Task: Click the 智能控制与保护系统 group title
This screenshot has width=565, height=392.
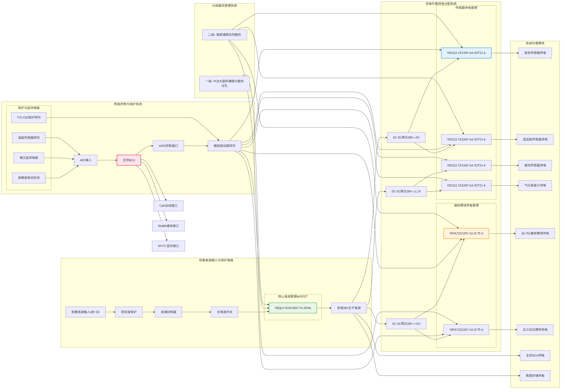Action: click(128, 104)
